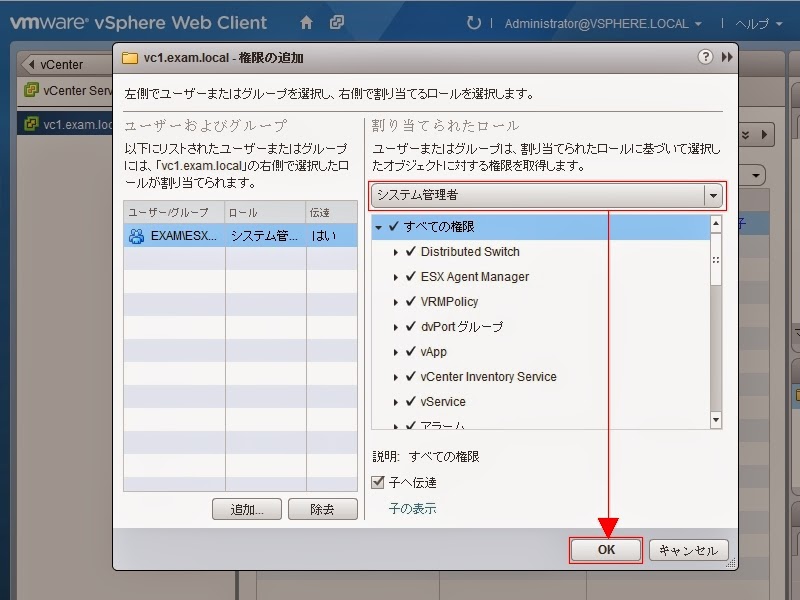This screenshot has width=800, height=600.
Task: Select vc1.exam.local in the navigator
Action: click(x=65, y=124)
